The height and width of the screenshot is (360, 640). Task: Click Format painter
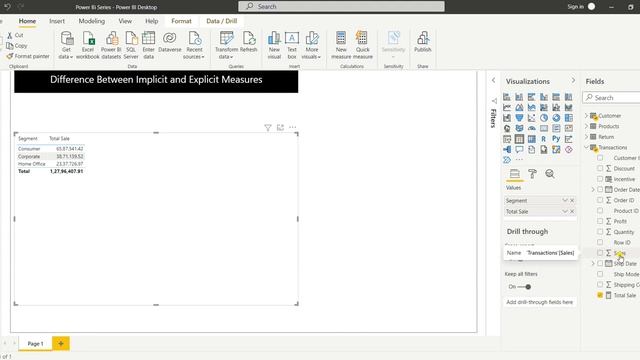tap(28, 56)
